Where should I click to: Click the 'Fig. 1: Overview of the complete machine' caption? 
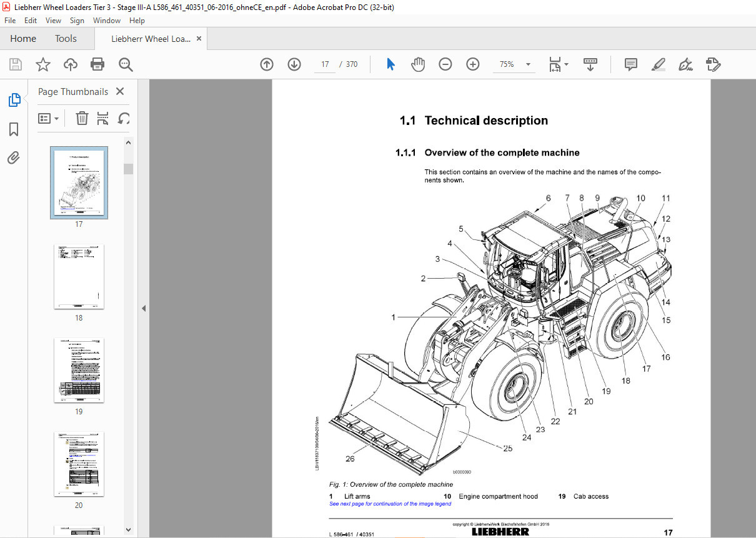click(x=391, y=484)
